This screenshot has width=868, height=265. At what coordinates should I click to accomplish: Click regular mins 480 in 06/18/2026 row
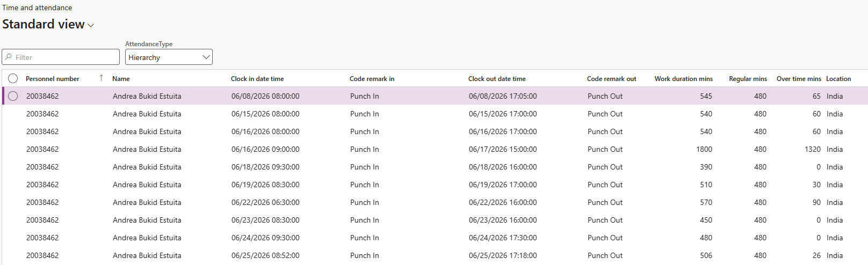(760, 167)
